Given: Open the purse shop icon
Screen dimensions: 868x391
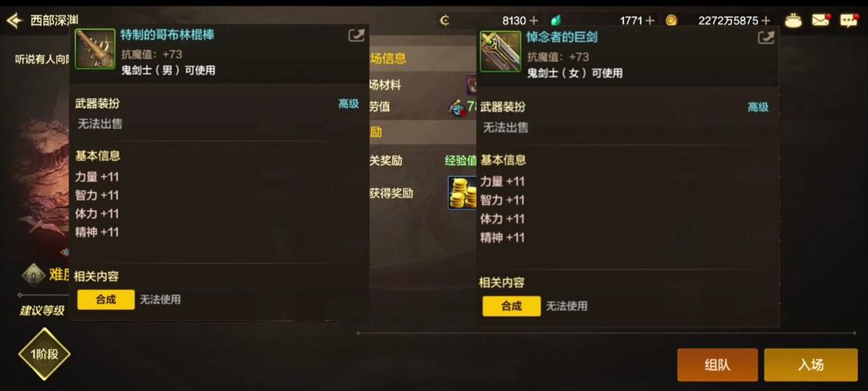Looking at the screenshot, I should [793, 20].
